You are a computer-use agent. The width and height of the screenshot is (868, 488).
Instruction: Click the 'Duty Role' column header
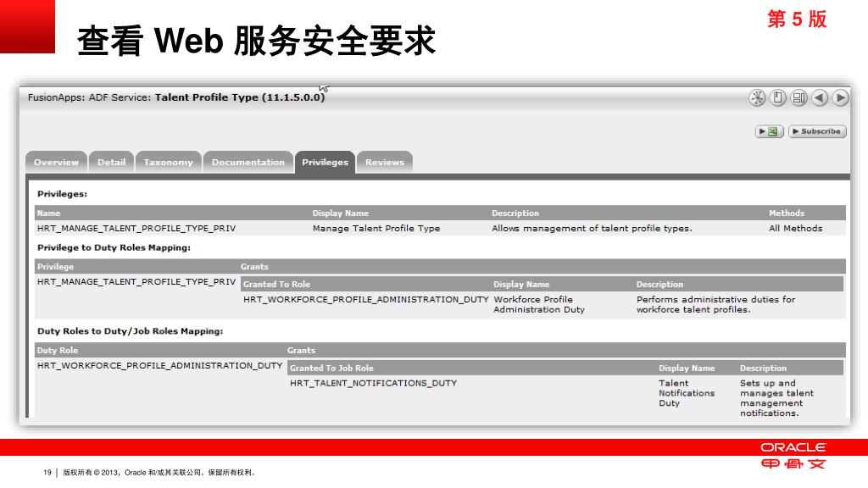(57, 350)
